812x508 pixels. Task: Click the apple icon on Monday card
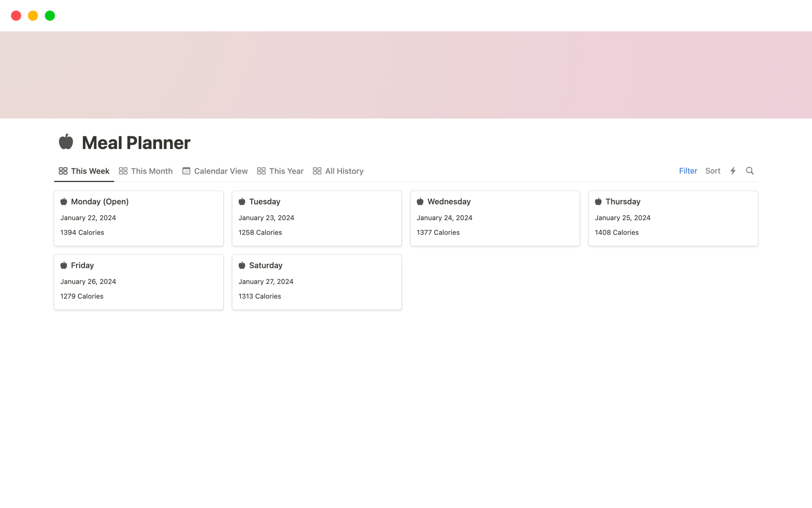click(x=64, y=202)
